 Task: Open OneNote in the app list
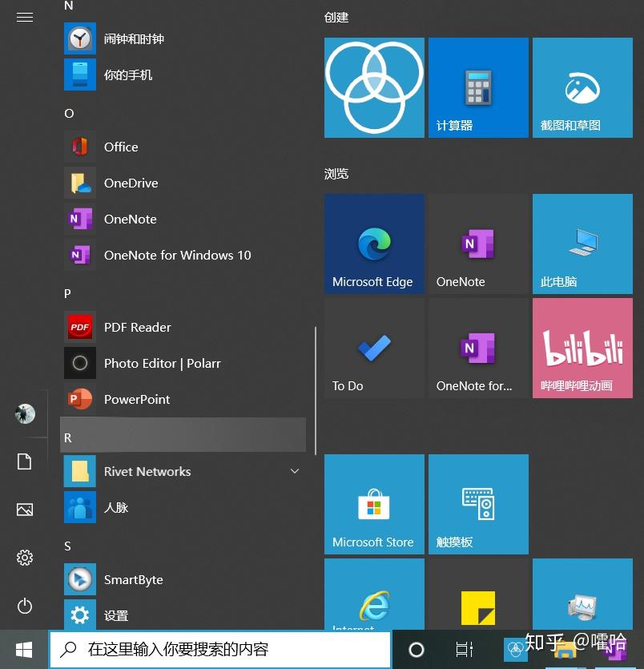click(x=183, y=219)
